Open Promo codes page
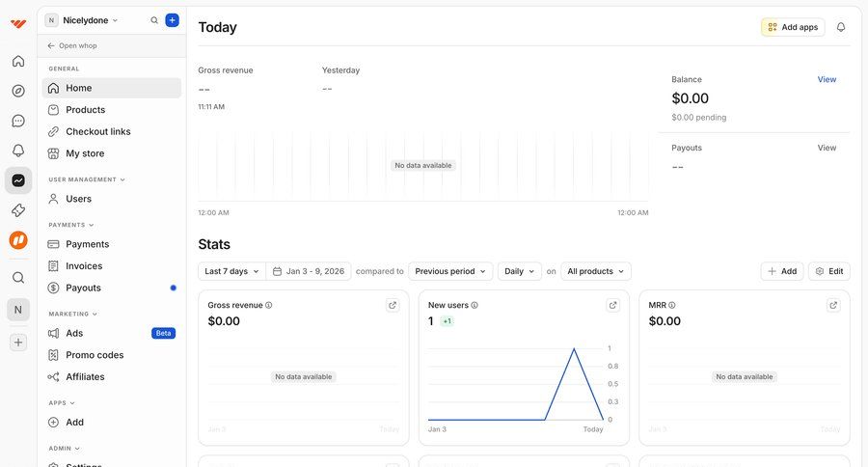Image resolution: width=868 pixels, height=467 pixels. pos(111,355)
